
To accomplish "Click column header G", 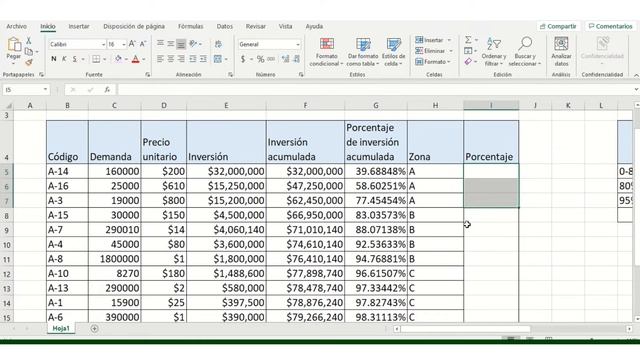I will pyautogui.click(x=376, y=105).
